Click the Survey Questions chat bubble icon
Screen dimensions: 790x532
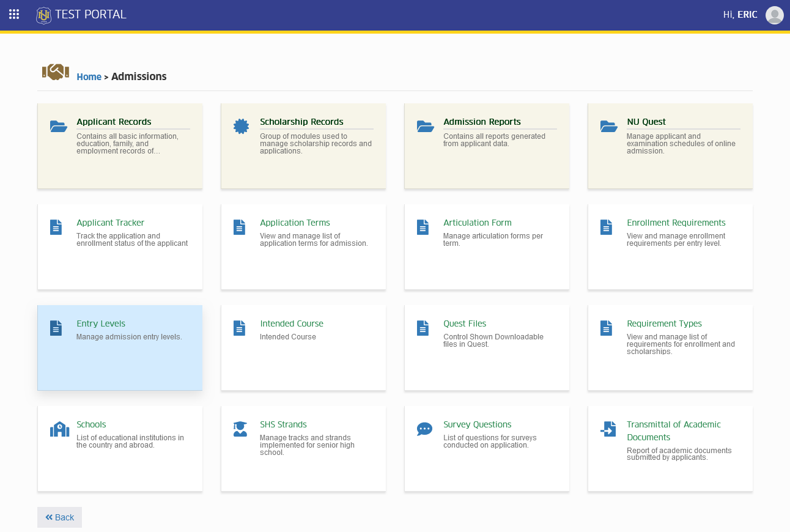(424, 429)
